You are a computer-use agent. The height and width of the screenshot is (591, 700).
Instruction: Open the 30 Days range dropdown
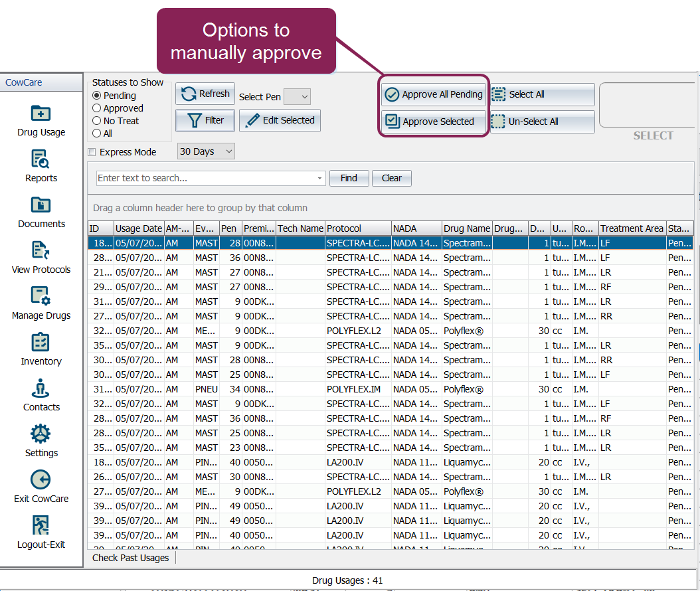click(x=206, y=151)
